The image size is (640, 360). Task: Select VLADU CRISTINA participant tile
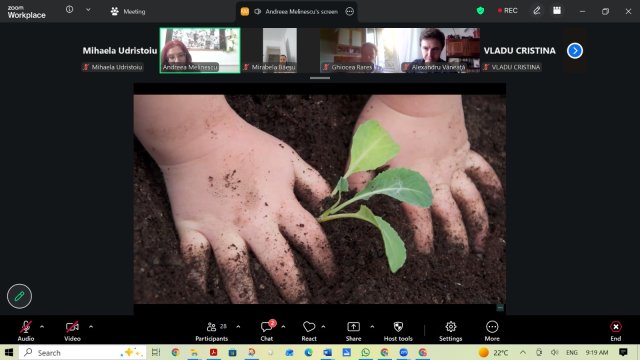(520, 51)
